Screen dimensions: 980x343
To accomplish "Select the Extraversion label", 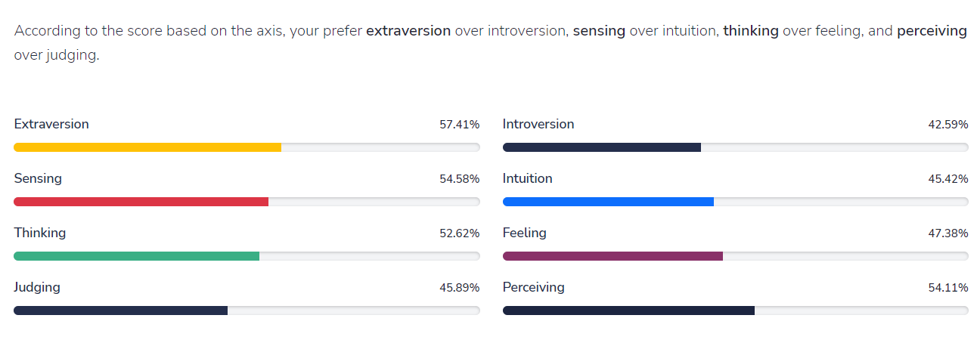I will pos(51,124).
